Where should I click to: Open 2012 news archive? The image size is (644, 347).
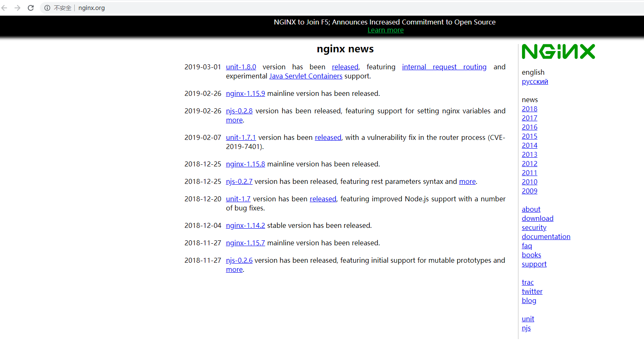(529, 164)
